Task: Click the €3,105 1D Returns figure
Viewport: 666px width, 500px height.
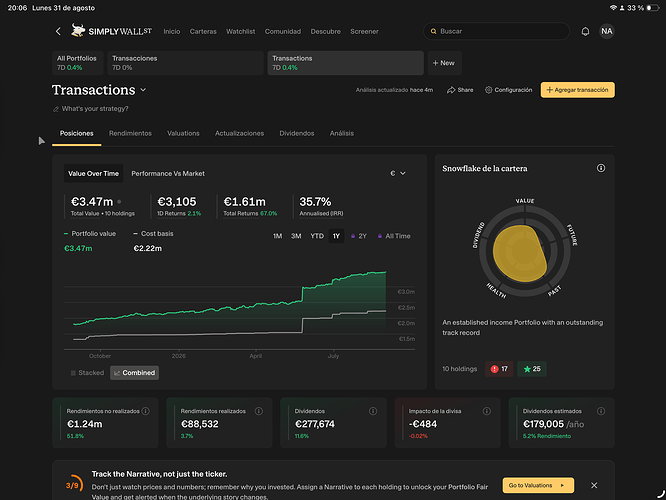Action: (177, 202)
